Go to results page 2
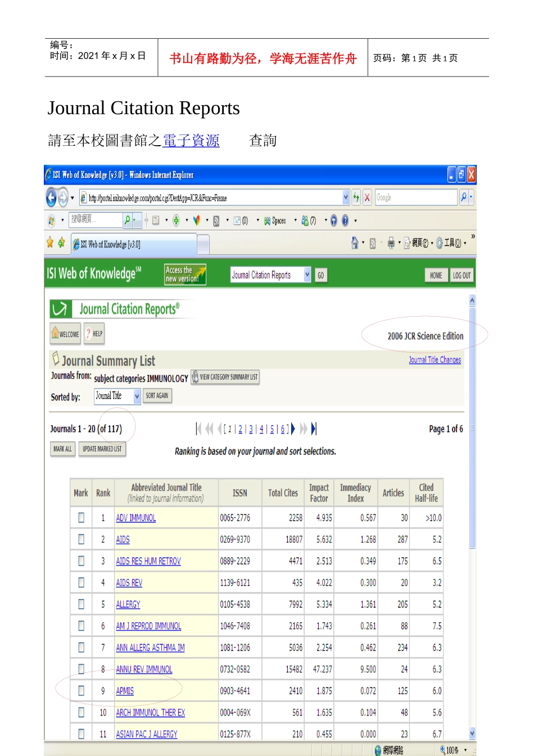 click(241, 429)
